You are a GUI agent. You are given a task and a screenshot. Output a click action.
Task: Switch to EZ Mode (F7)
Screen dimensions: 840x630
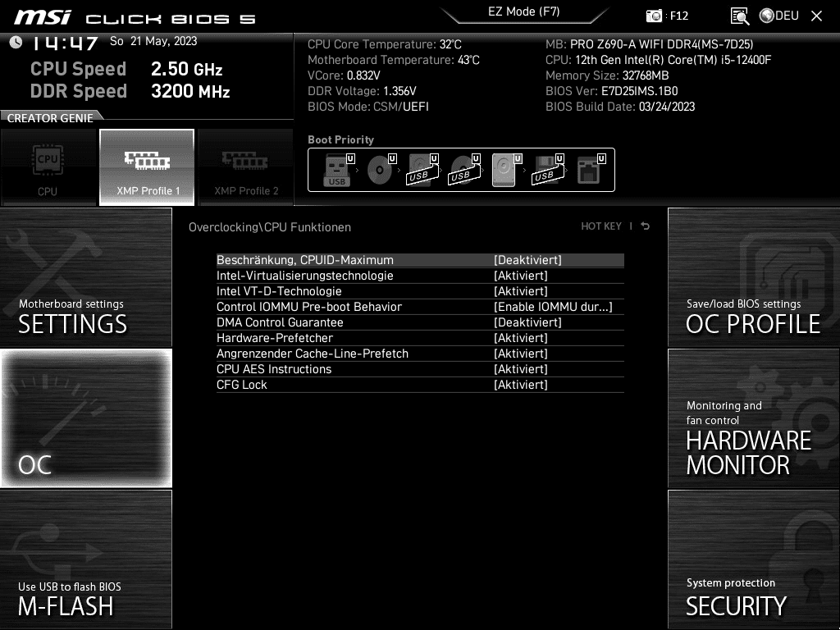(x=524, y=11)
